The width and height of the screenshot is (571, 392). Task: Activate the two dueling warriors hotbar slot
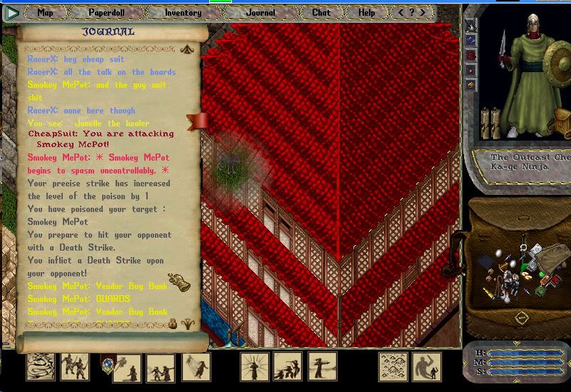pyautogui.click(x=75, y=367)
